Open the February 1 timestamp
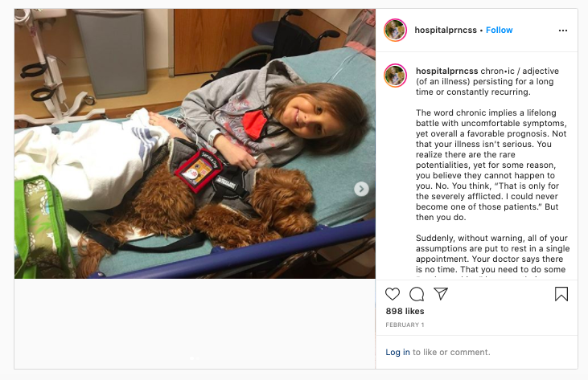This screenshot has width=588, height=380. click(x=405, y=325)
